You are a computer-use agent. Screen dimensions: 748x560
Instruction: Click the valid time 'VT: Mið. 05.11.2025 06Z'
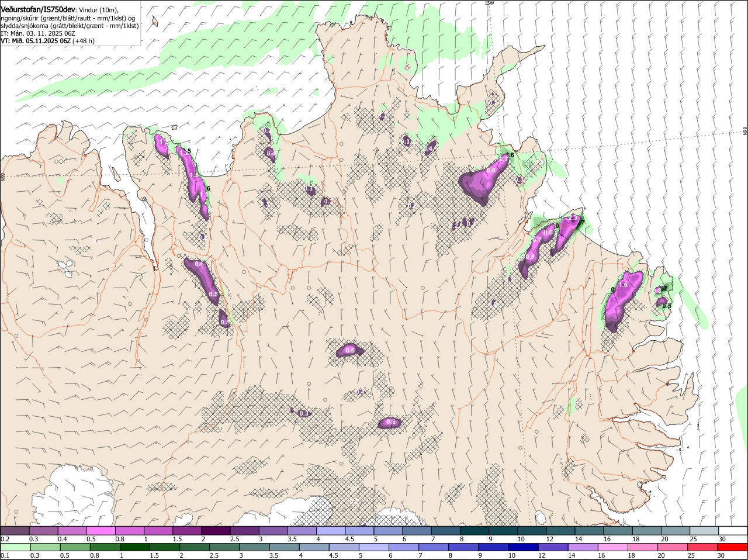pos(36,41)
